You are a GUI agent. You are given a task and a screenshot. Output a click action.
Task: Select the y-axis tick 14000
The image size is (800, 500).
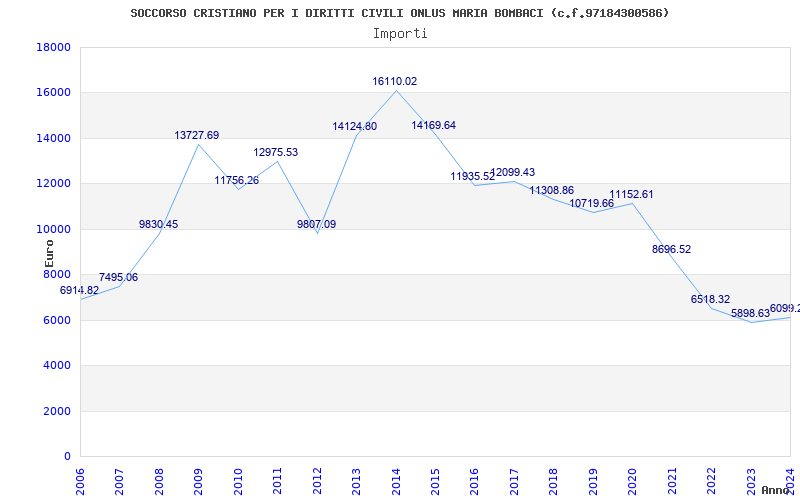[x=54, y=138]
